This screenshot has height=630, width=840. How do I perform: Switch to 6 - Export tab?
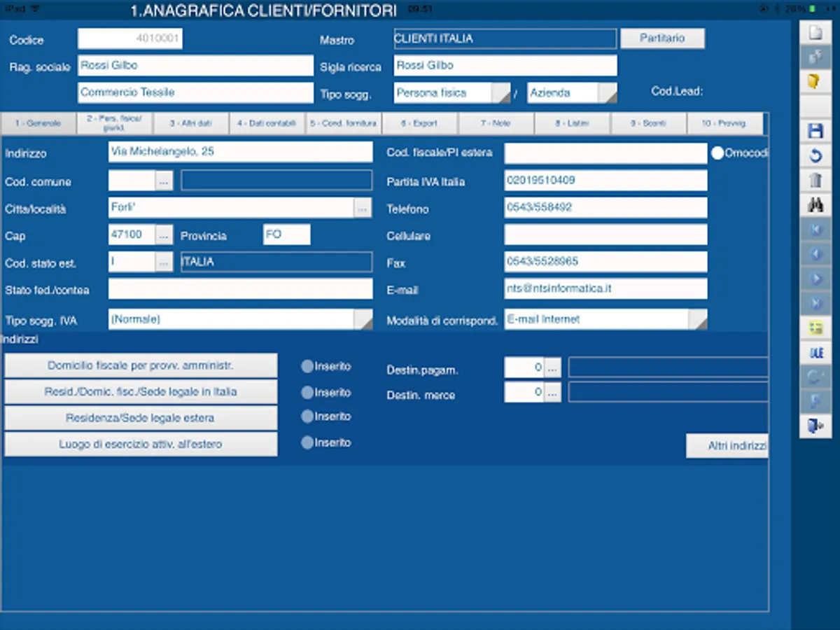420,123
